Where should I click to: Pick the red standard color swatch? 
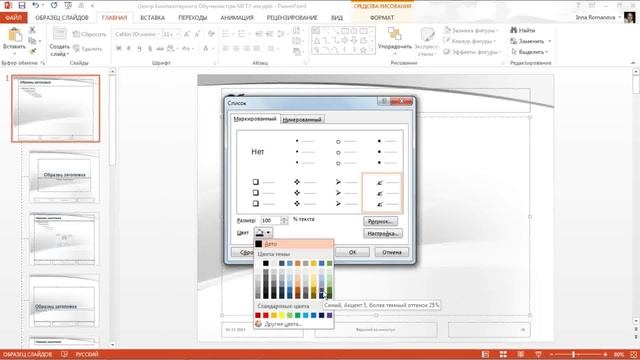[266, 315]
